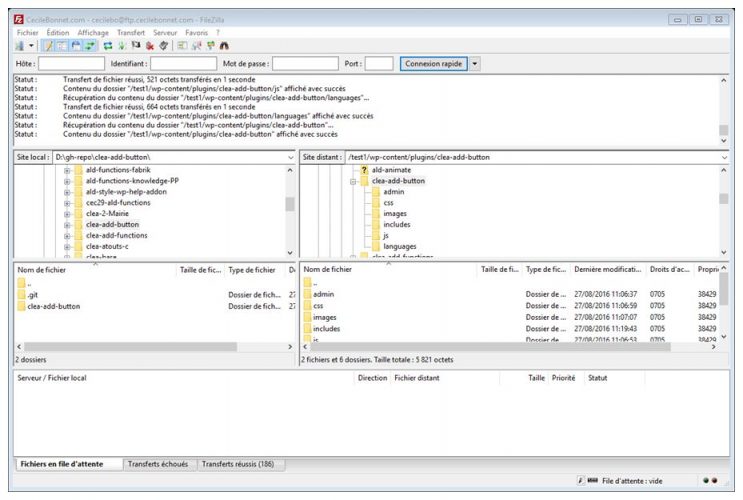Switch to Transferts réussis (186) tab
This screenshot has height=500, width=743.
(x=238, y=464)
